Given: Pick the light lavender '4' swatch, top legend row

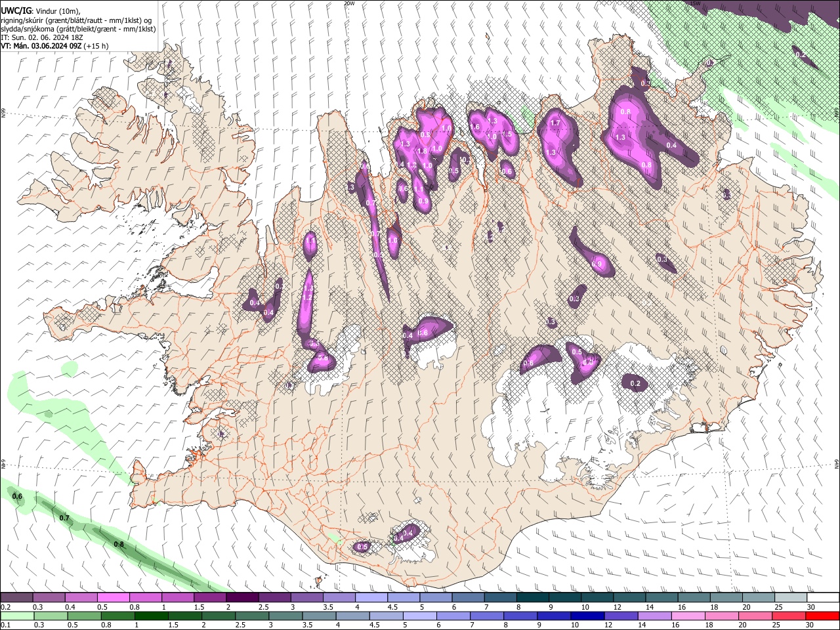Looking at the screenshot, I should (x=371, y=597).
